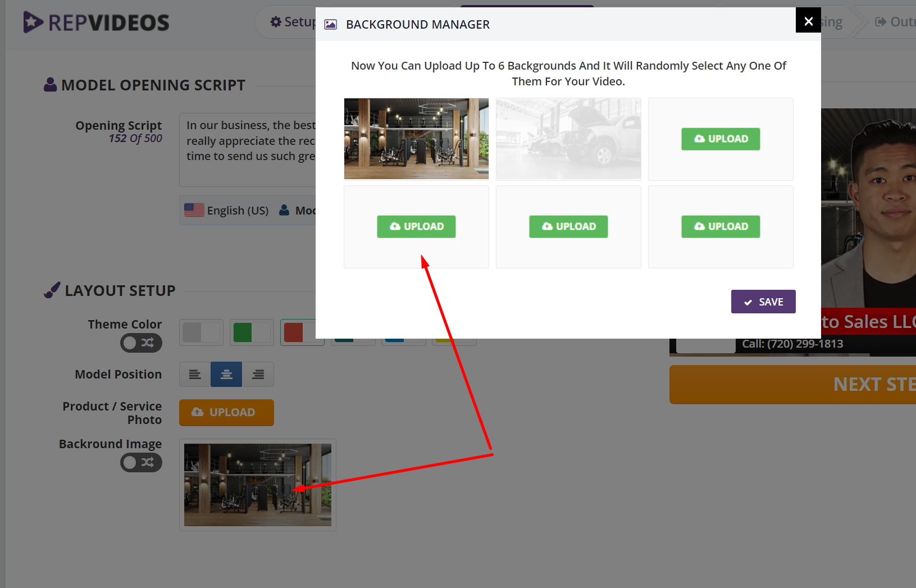Align model position to the center

point(226,375)
